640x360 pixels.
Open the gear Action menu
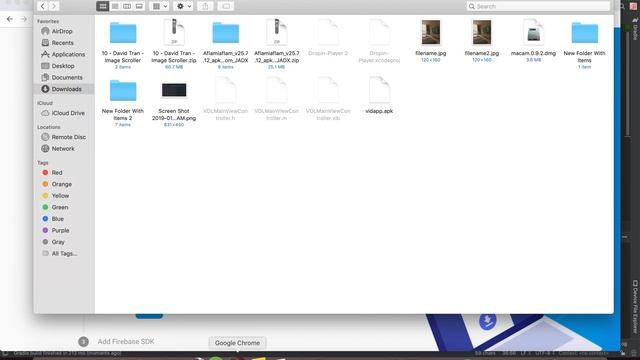coord(183,6)
